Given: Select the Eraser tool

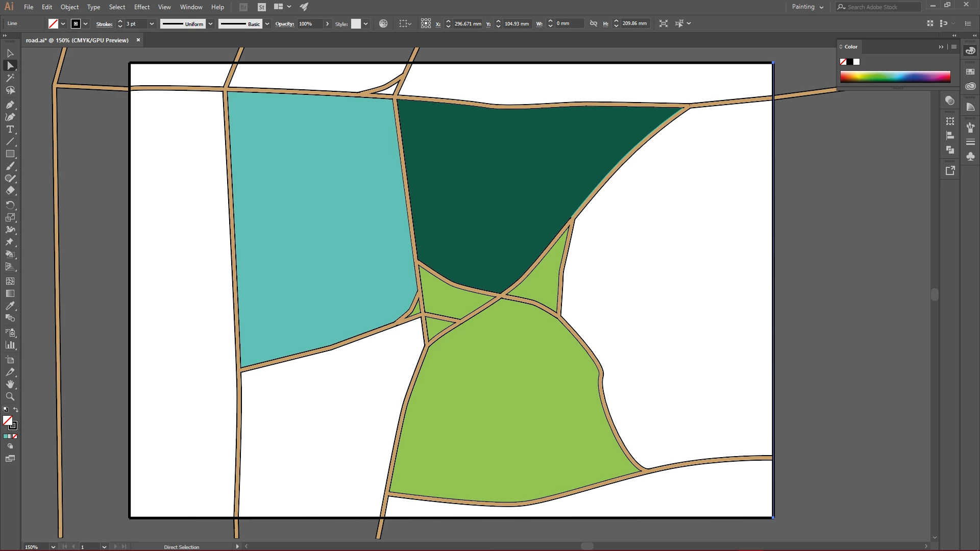Looking at the screenshot, I should [x=10, y=191].
